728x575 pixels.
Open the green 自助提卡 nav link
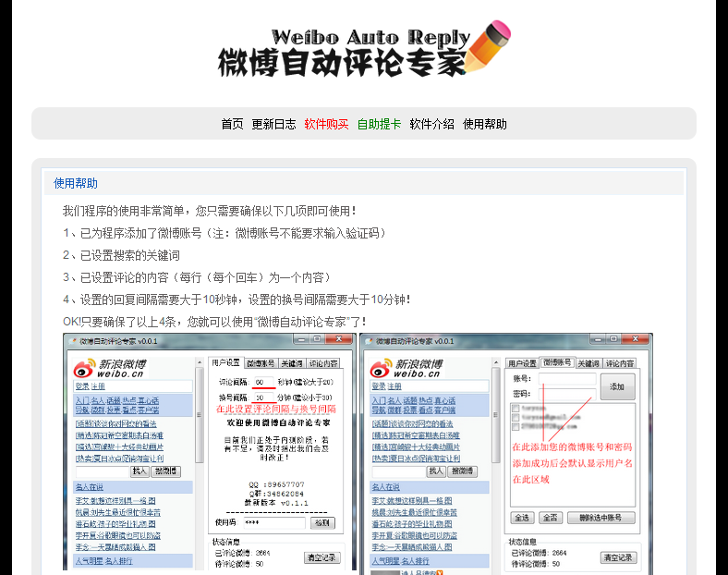379,124
